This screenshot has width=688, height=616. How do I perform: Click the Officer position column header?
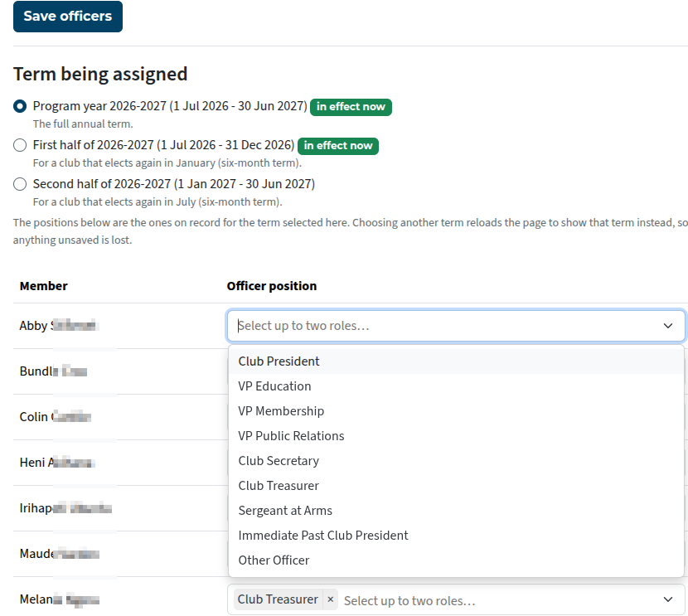tap(272, 286)
